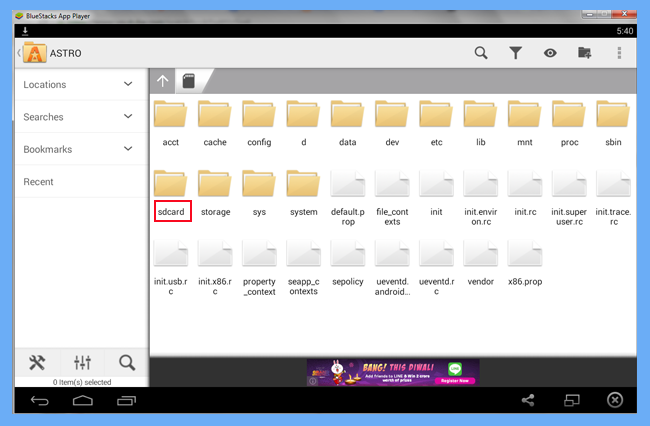Screen dimensions: 650x426
Task: Open the search magnifier in the top toolbar
Action: click(481, 53)
